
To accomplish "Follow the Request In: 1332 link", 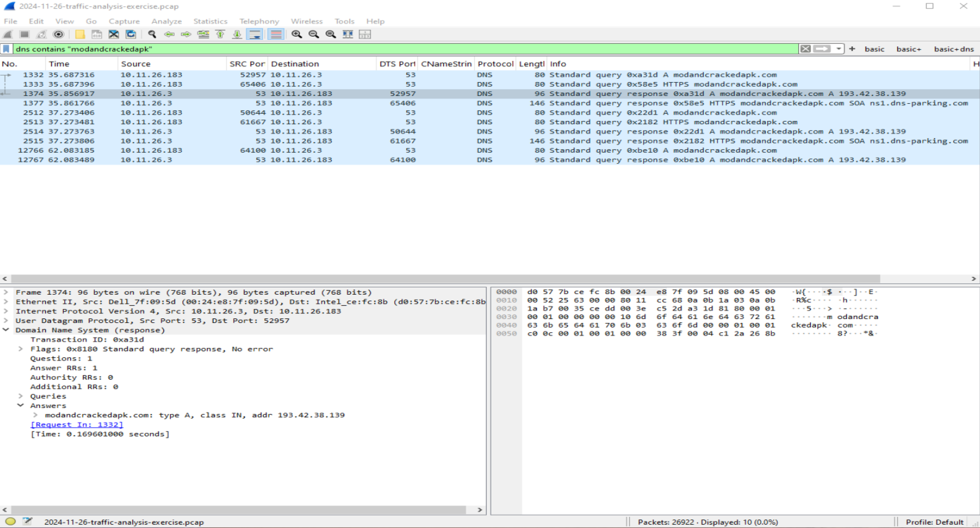I will click(x=76, y=424).
